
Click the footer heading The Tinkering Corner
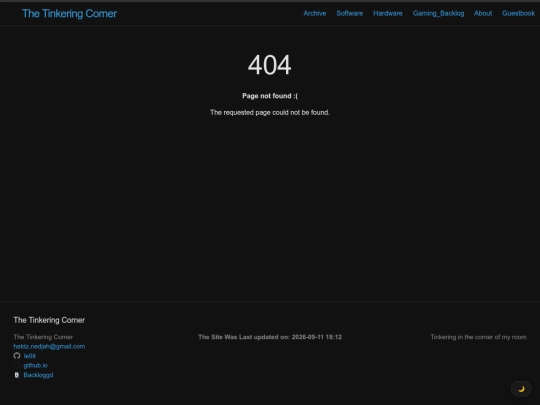[49, 320]
